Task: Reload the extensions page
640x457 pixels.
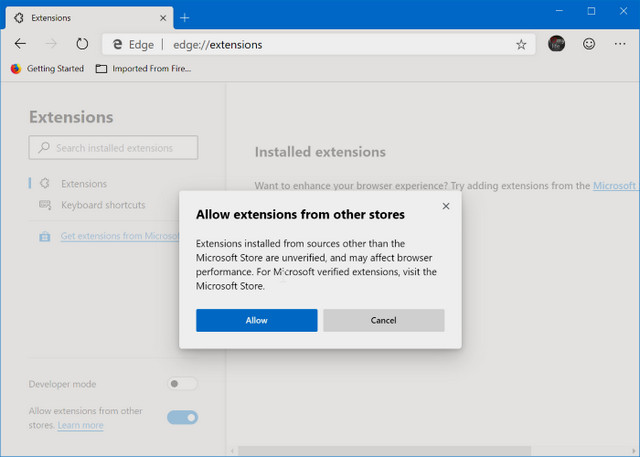Action: 82,44
